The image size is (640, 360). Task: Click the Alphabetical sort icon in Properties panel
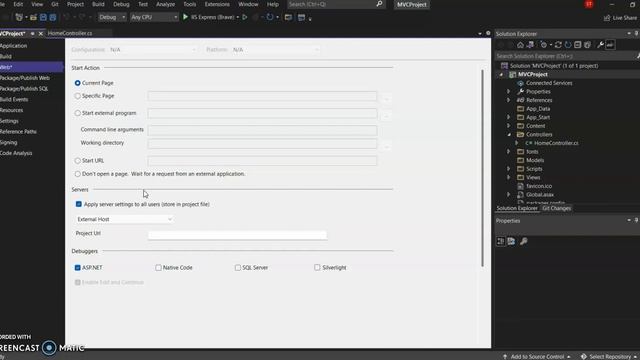[511, 241]
